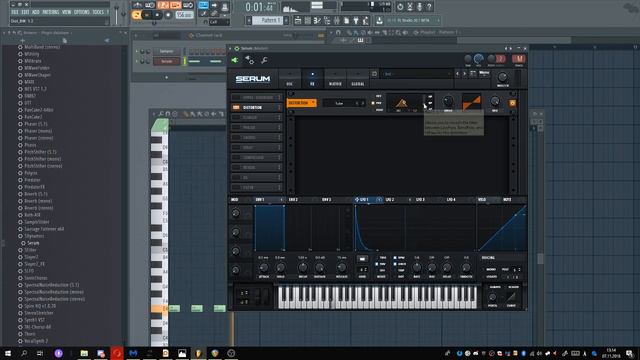Click the green speaker icon in Serum window
The image size is (640, 360).
point(235,60)
